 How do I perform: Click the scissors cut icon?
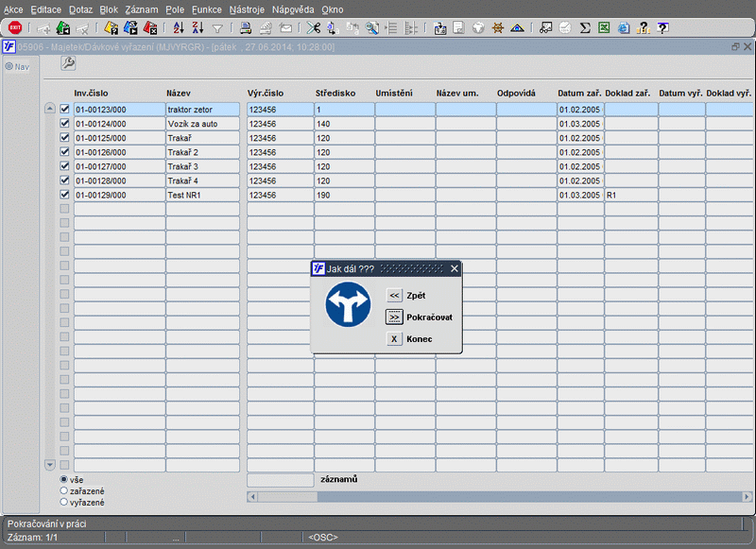coord(314,28)
